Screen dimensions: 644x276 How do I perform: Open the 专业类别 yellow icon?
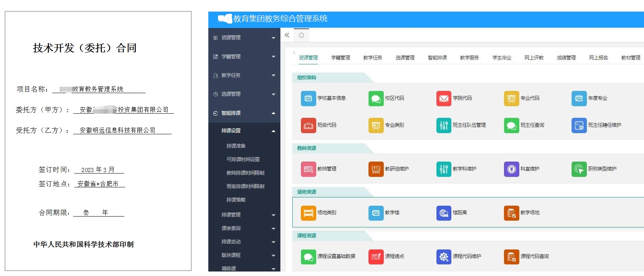point(376,125)
